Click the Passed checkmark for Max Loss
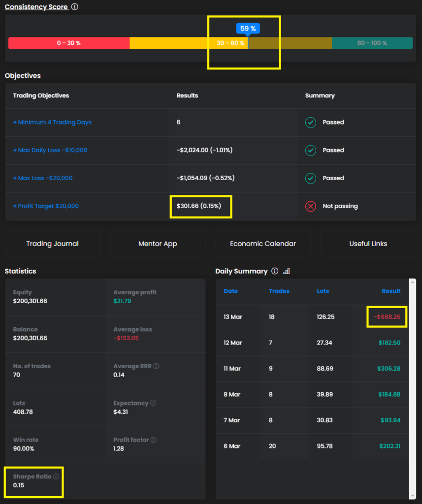 click(x=310, y=178)
